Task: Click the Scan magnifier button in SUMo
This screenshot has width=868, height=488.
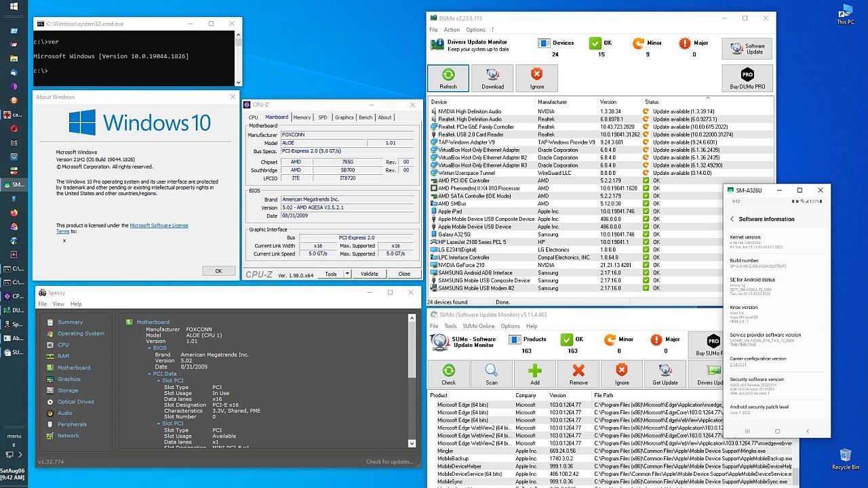Action: [x=492, y=374]
